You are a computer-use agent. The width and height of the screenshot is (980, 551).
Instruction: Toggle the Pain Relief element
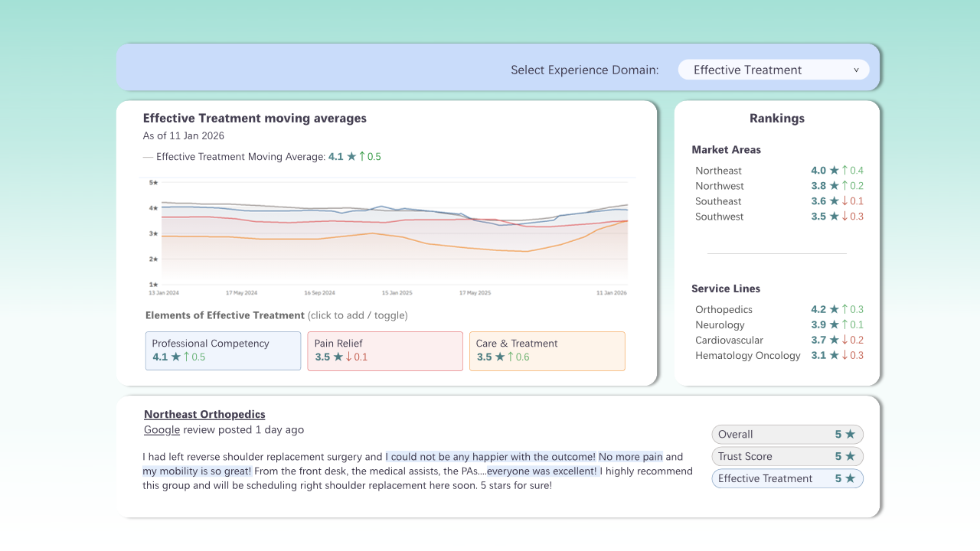[x=384, y=350]
